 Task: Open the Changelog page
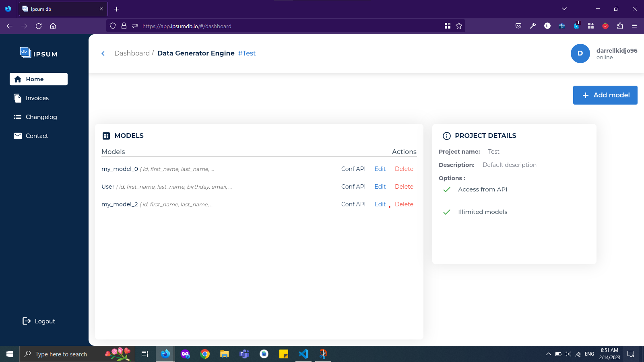pos(35,117)
